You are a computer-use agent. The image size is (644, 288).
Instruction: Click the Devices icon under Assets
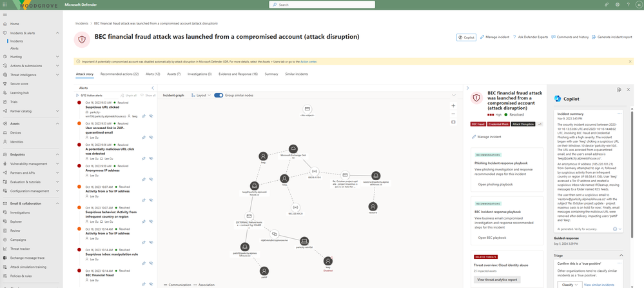[x=5, y=132]
